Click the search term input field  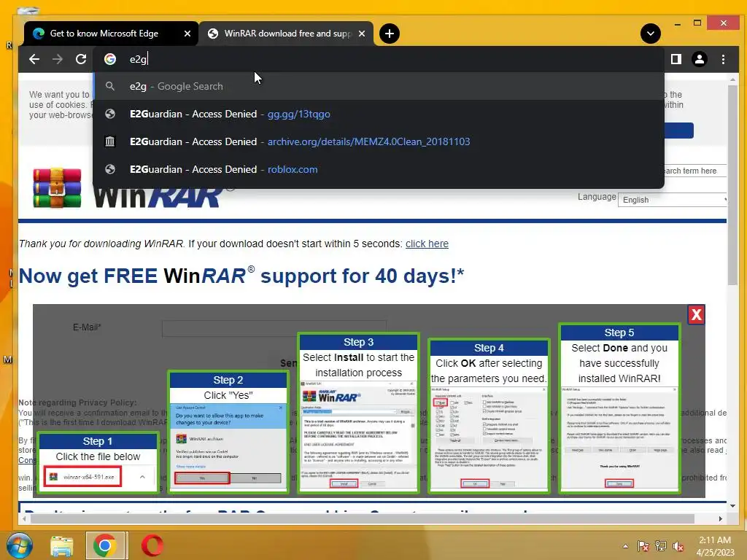[694, 171]
